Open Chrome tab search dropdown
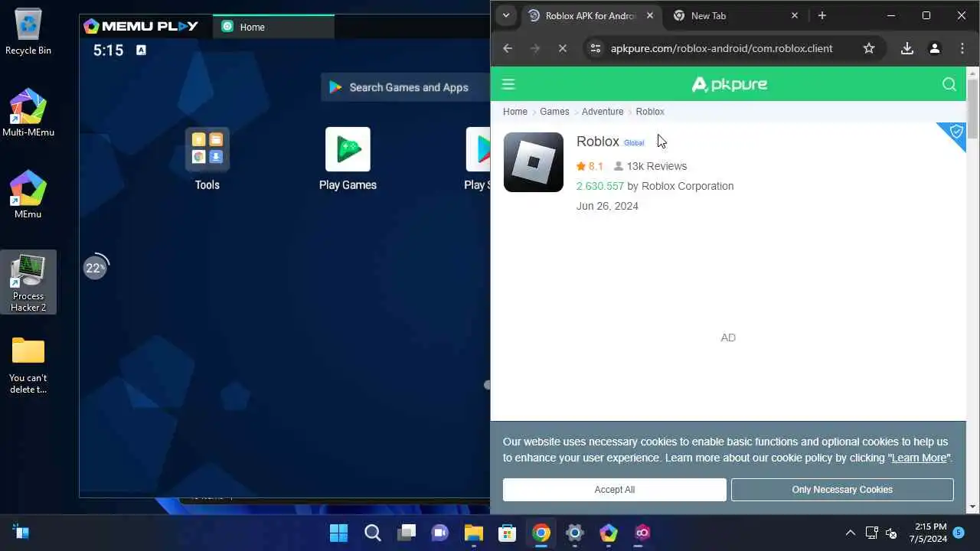980x551 pixels. (x=506, y=15)
